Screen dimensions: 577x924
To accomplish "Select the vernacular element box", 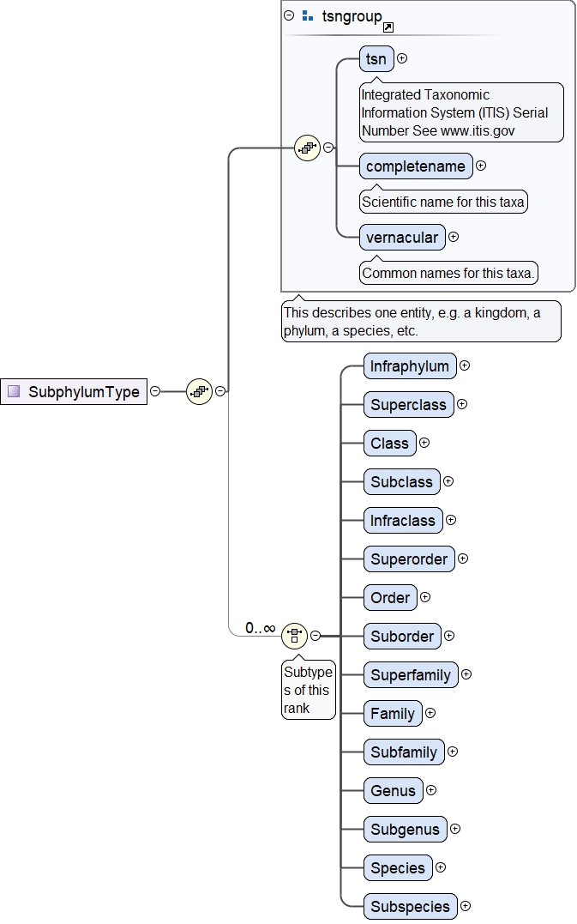I will tap(402, 238).
